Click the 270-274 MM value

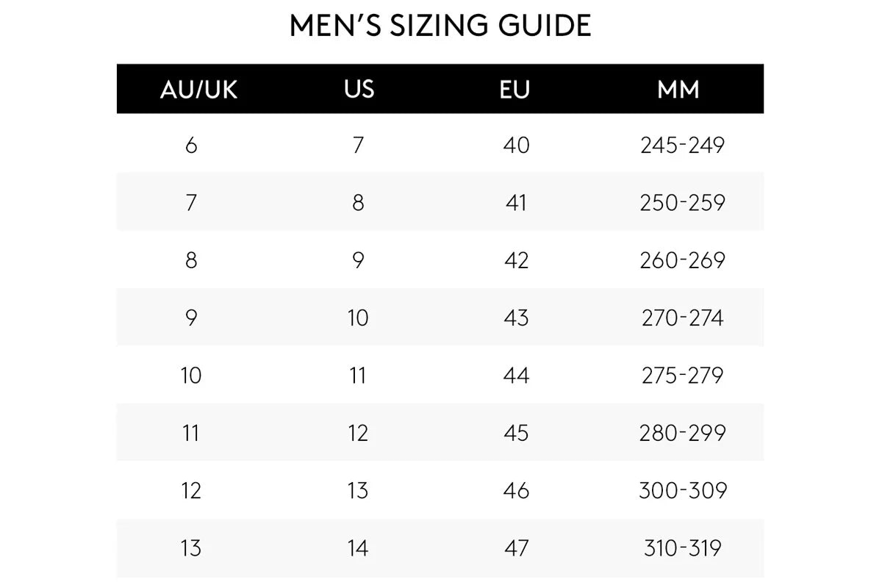point(682,318)
